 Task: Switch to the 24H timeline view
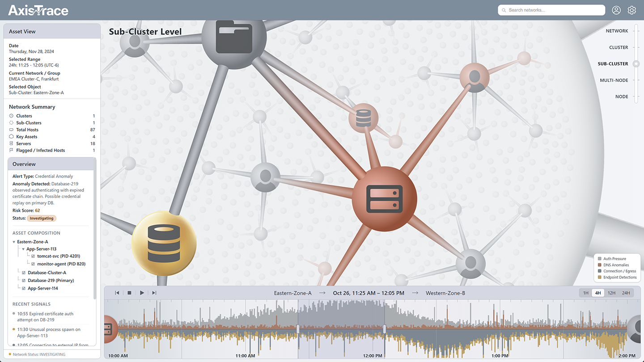click(626, 293)
